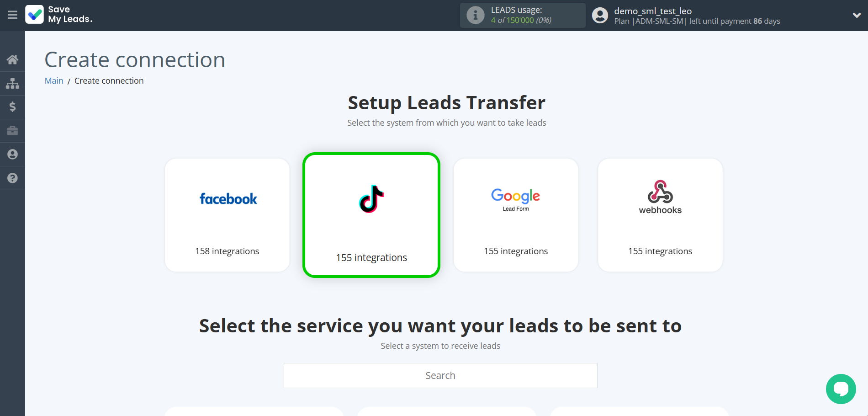Click the question mark help icon

coord(12,178)
